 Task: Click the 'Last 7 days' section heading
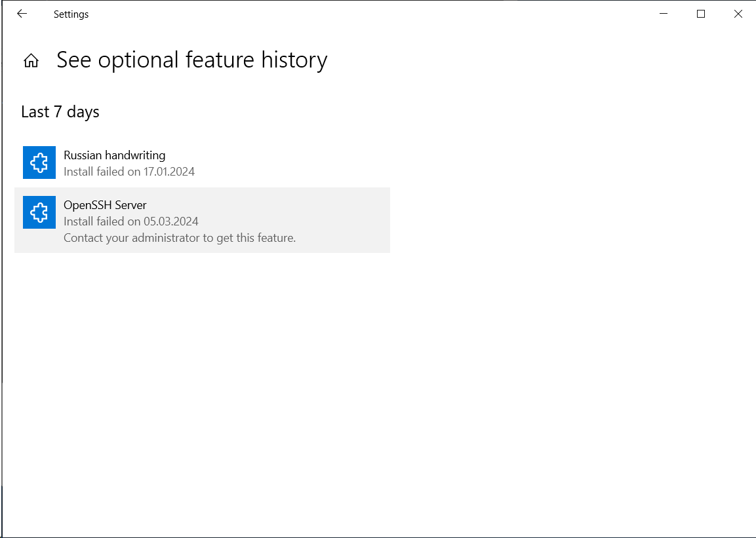pyautogui.click(x=60, y=112)
